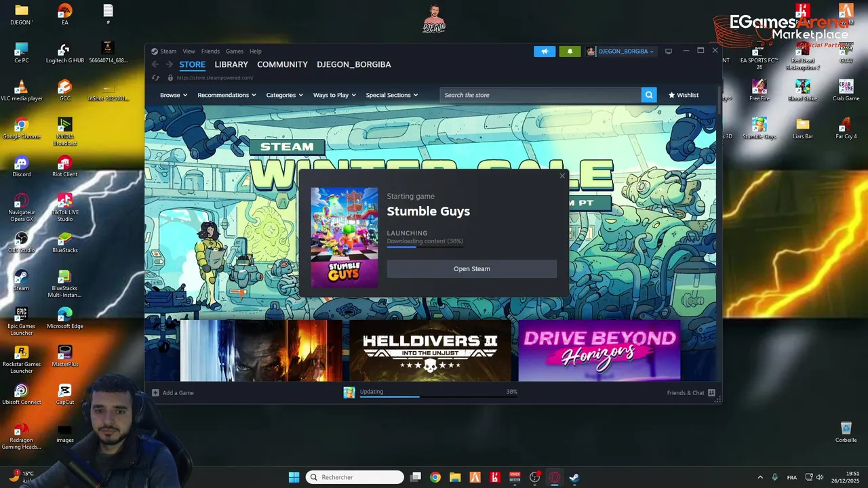The height and width of the screenshot is (488, 868).
Task: Open the DJEGON_BORGIBA profile tab
Action: point(354,64)
